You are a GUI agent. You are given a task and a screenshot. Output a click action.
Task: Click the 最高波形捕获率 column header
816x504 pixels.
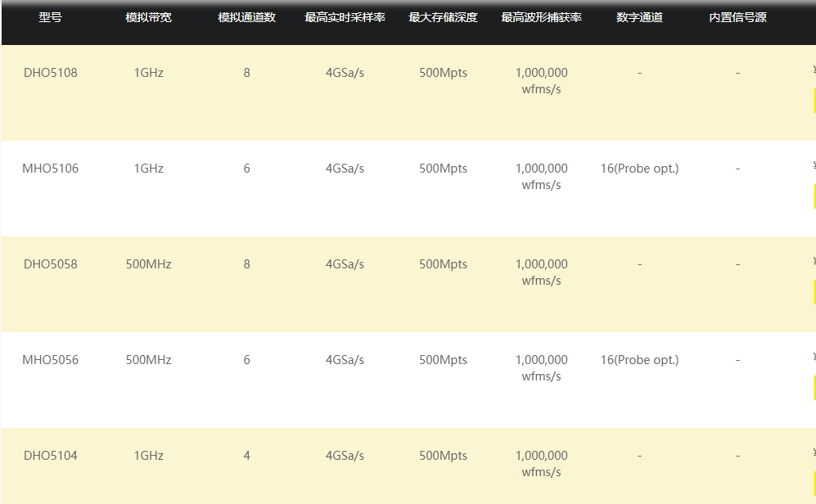(x=541, y=17)
